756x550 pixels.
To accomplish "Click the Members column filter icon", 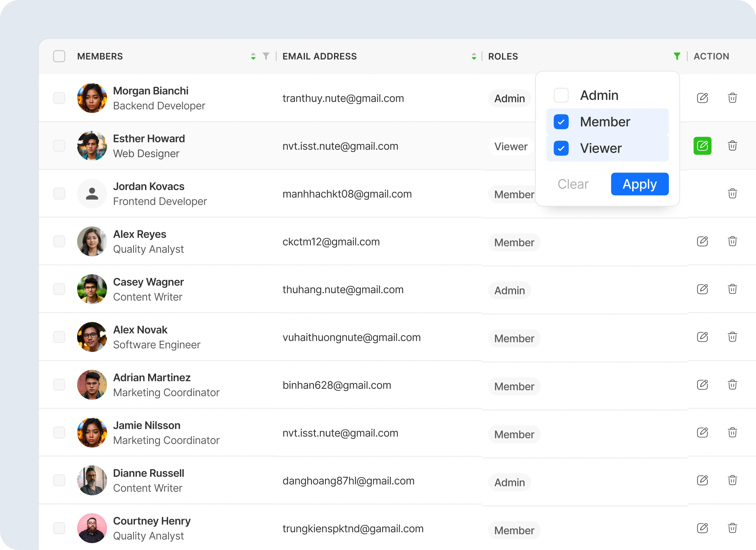I will 266,56.
